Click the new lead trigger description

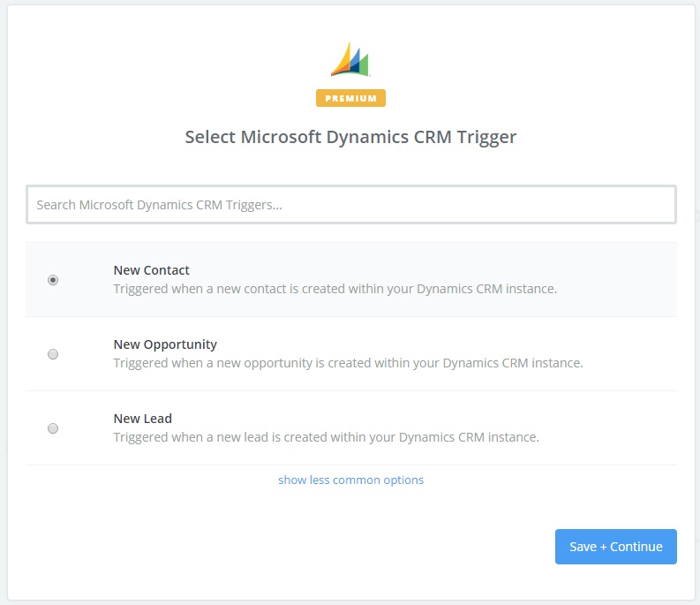pos(327,437)
